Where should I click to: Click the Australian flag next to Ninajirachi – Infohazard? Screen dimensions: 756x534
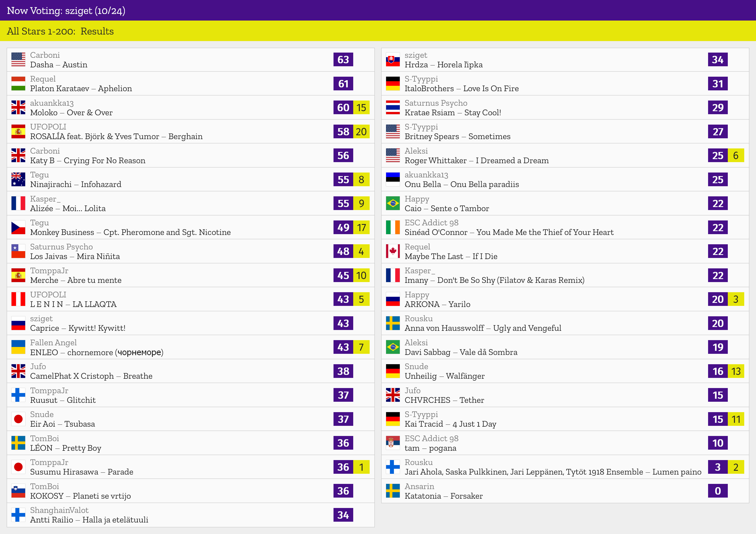(18, 179)
